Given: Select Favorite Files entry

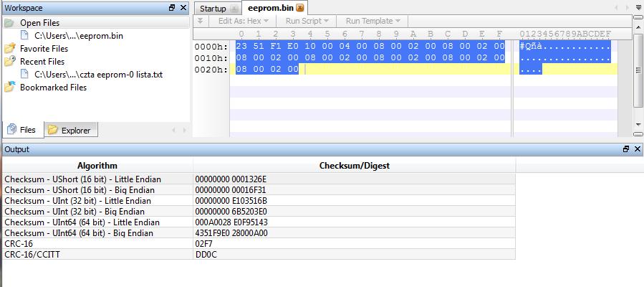Looking at the screenshot, I should (44, 49).
